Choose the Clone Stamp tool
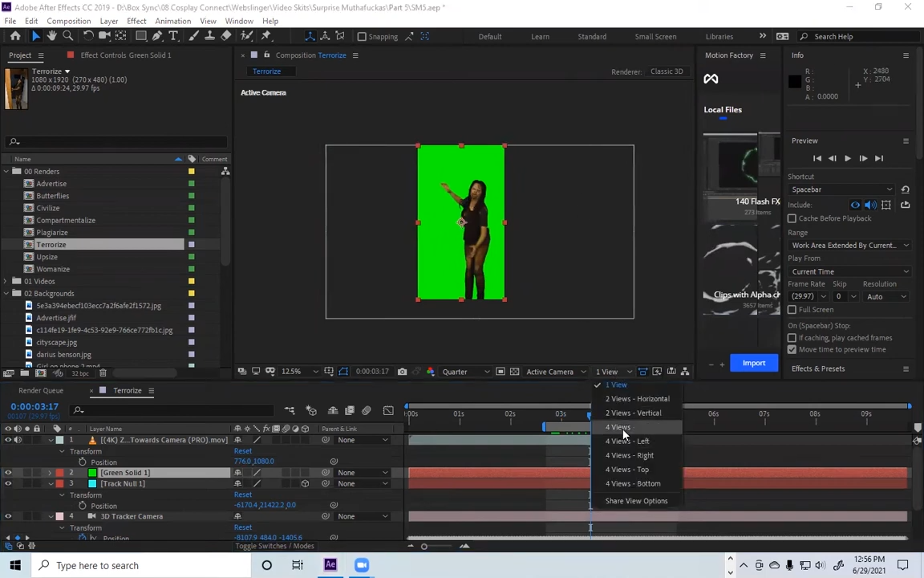This screenshot has height=578, width=924. tap(209, 36)
